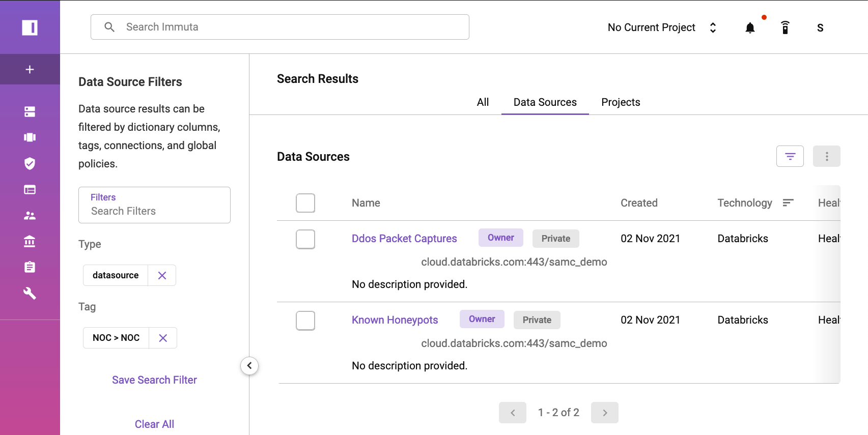Switch to the Projects tab
868x435 pixels.
621,102
